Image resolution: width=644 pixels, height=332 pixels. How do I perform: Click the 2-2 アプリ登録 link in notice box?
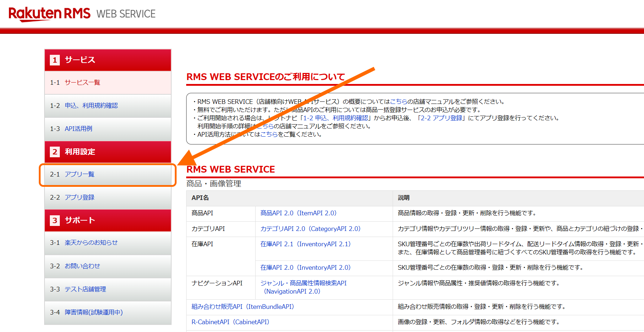pos(441,118)
